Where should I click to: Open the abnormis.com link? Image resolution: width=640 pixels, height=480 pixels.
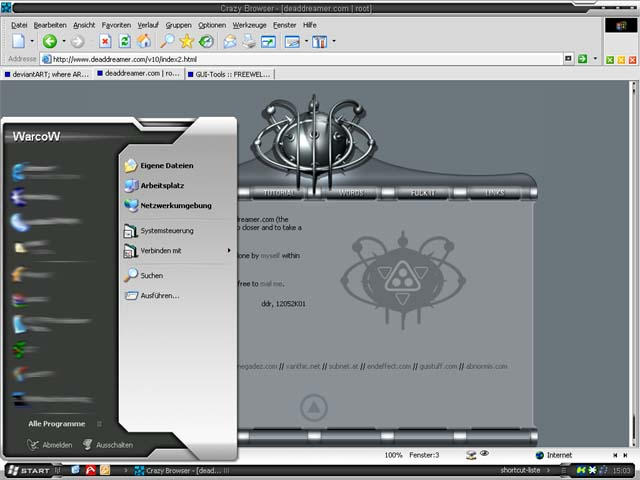487,366
